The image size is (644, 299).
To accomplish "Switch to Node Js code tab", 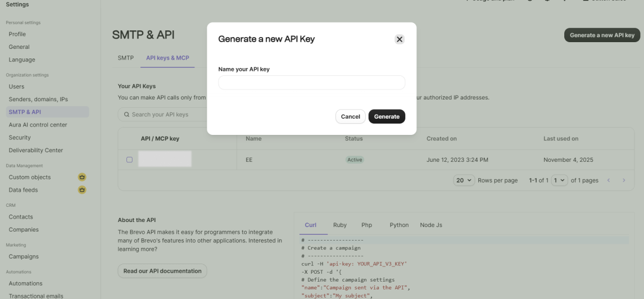I will [x=431, y=225].
